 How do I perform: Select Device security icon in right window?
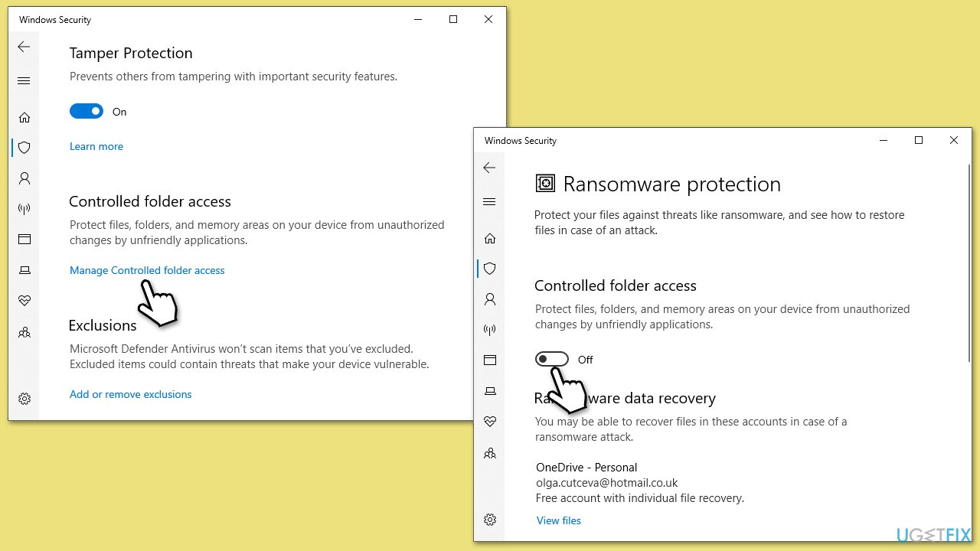click(x=490, y=391)
